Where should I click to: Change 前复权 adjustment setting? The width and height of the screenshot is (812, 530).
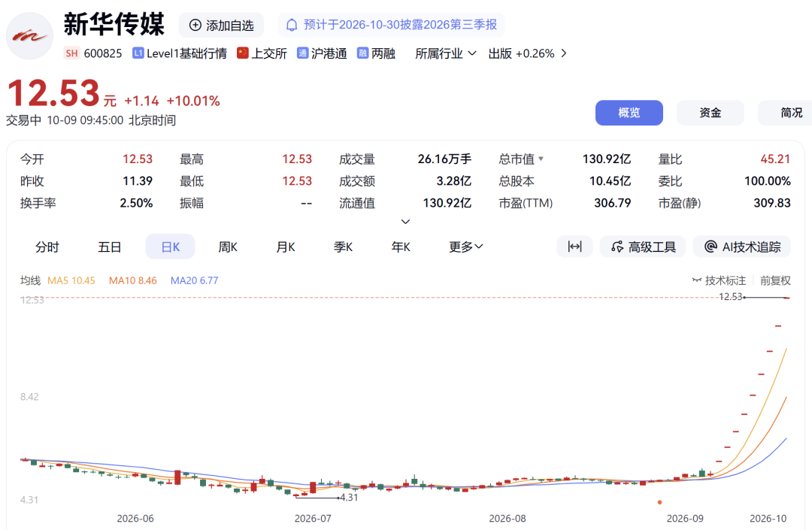click(x=775, y=280)
